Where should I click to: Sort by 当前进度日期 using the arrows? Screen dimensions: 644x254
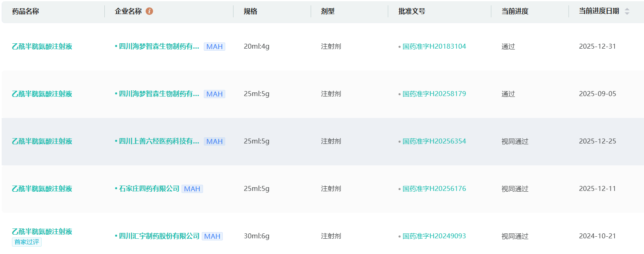(627, 12)
